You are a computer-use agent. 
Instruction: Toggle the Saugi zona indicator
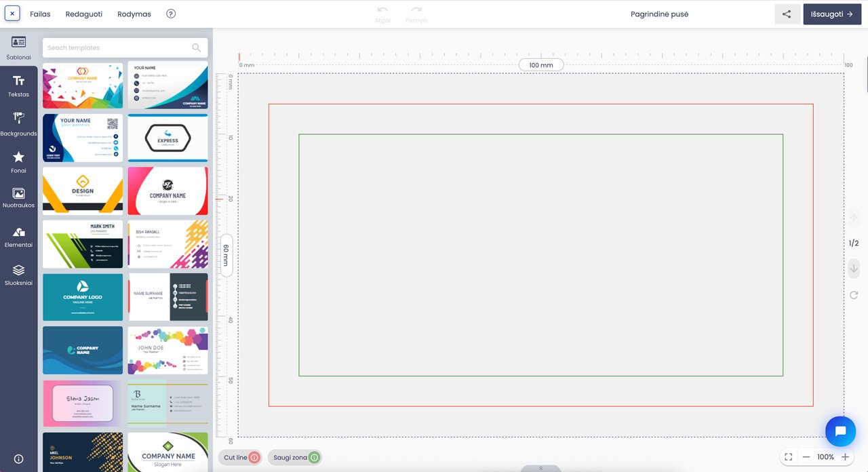pos(295,458)
